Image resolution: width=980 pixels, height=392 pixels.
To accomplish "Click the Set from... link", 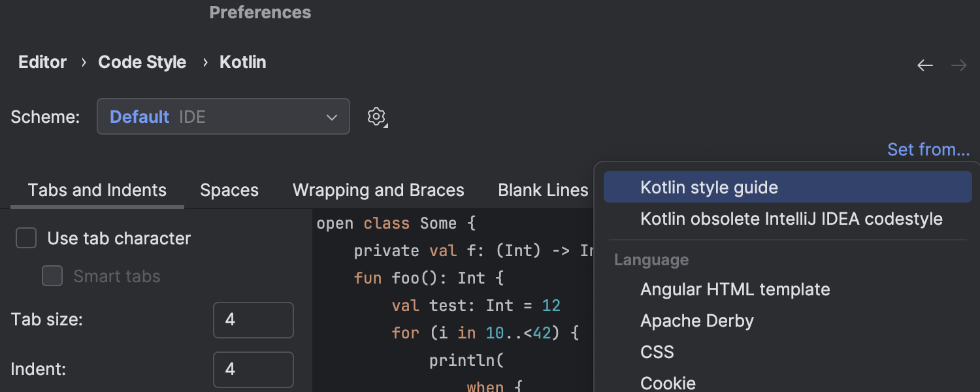I will 928,150.
